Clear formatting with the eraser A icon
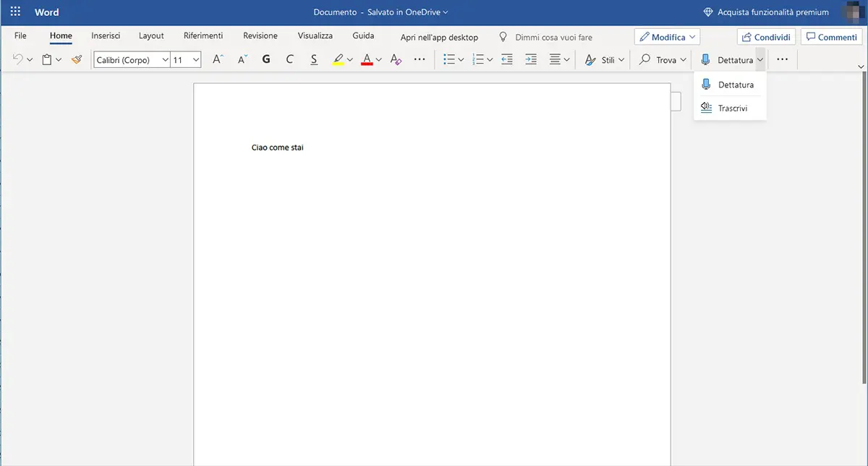Screen dimensions: 868x466 pos(395,60)
